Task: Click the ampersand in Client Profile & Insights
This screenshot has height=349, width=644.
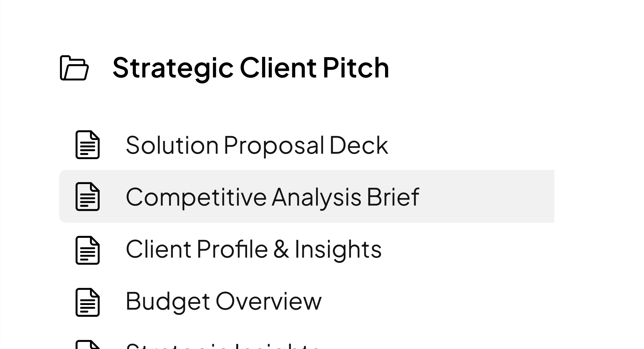Action: click(281, 249)
